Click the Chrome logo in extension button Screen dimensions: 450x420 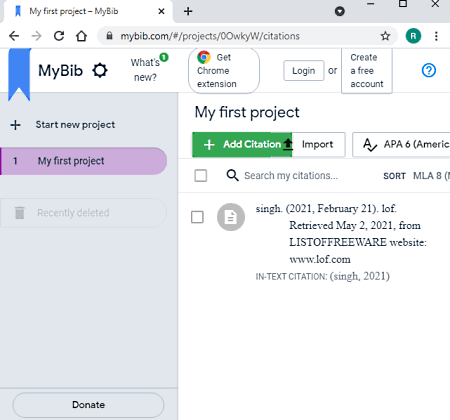204,57
